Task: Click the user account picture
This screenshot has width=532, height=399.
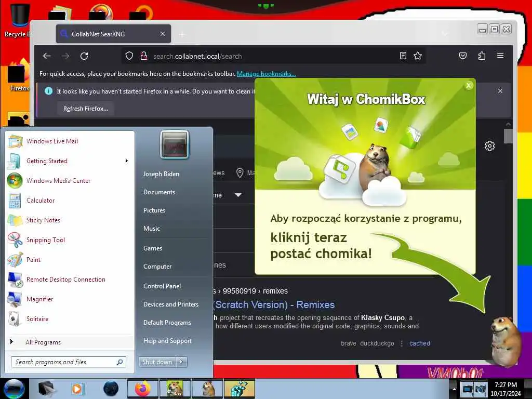Action: (x=175, y=144)
